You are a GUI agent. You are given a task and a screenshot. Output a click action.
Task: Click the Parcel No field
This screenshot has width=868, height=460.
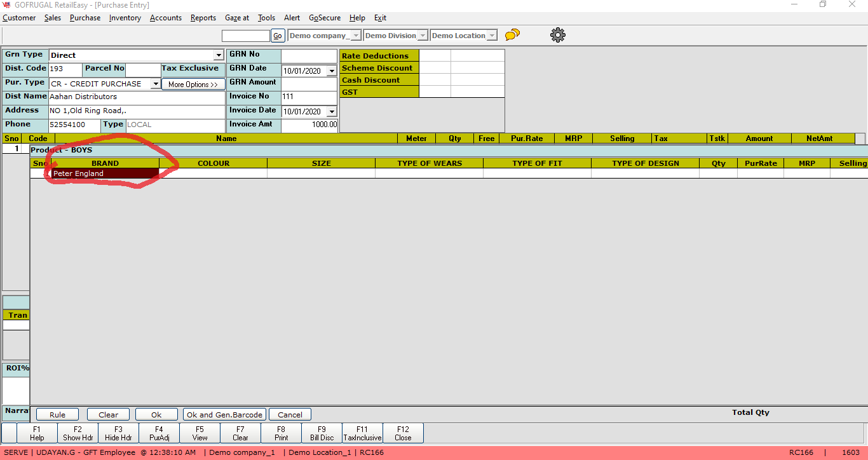tap(143, 69)
